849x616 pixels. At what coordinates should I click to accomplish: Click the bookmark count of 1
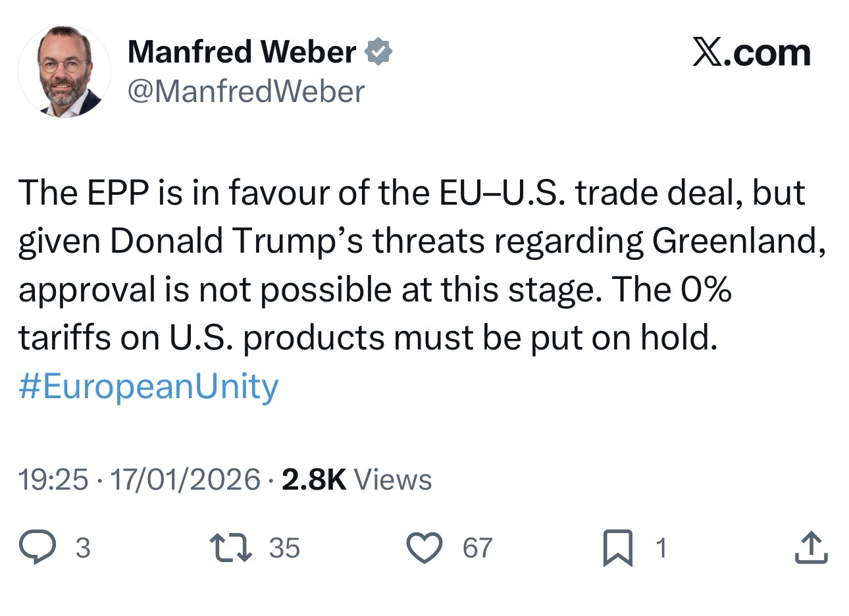click(662, 548)
